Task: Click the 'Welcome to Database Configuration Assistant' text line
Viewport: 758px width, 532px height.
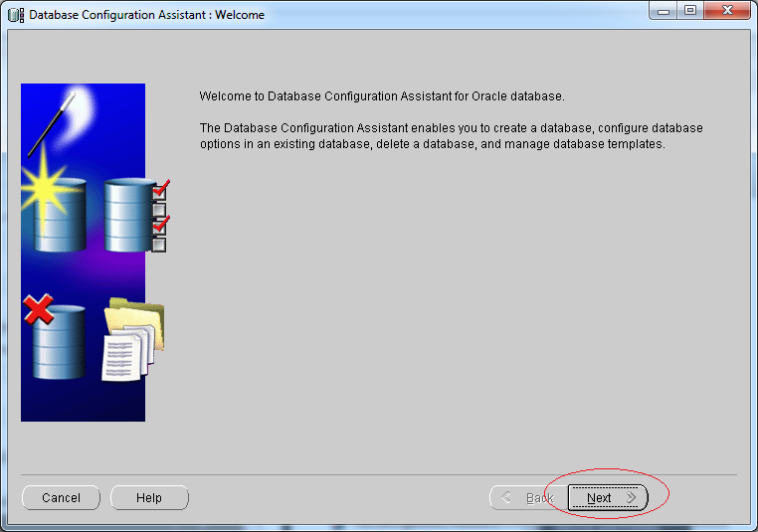Action: 382,96
